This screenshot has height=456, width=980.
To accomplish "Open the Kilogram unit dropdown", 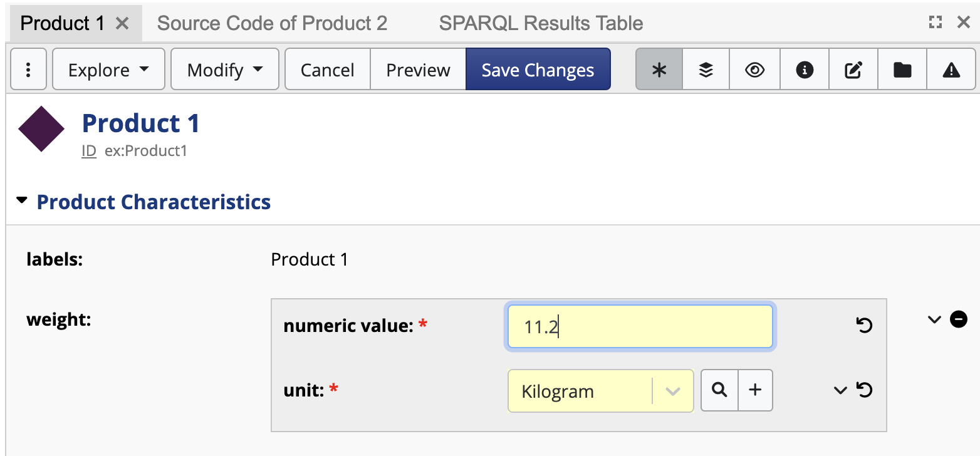I will point(672,391).
